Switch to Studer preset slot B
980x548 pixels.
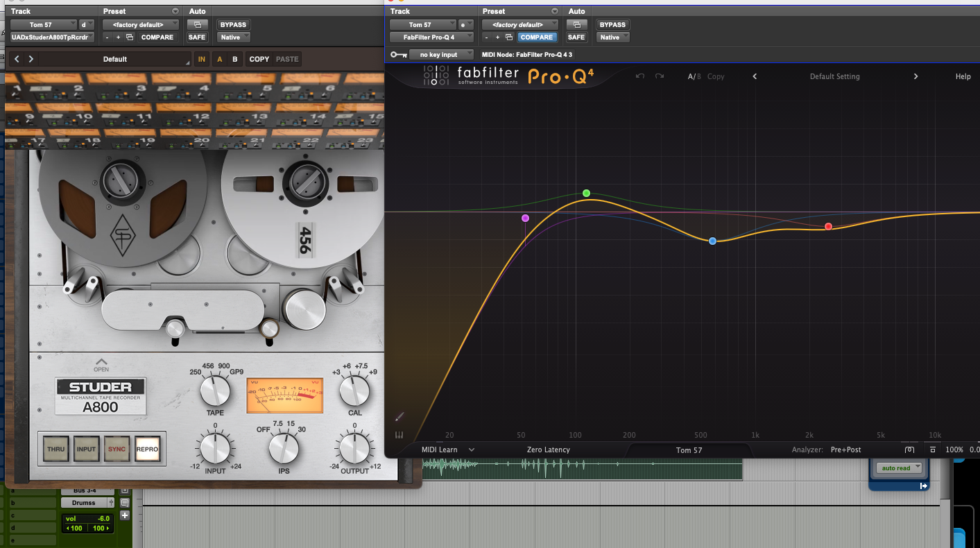coord(235,59)
